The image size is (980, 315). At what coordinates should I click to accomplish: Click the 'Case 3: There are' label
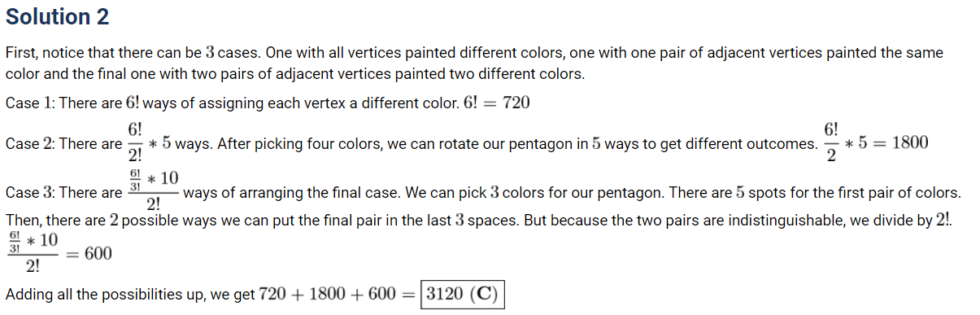(63, 194)
